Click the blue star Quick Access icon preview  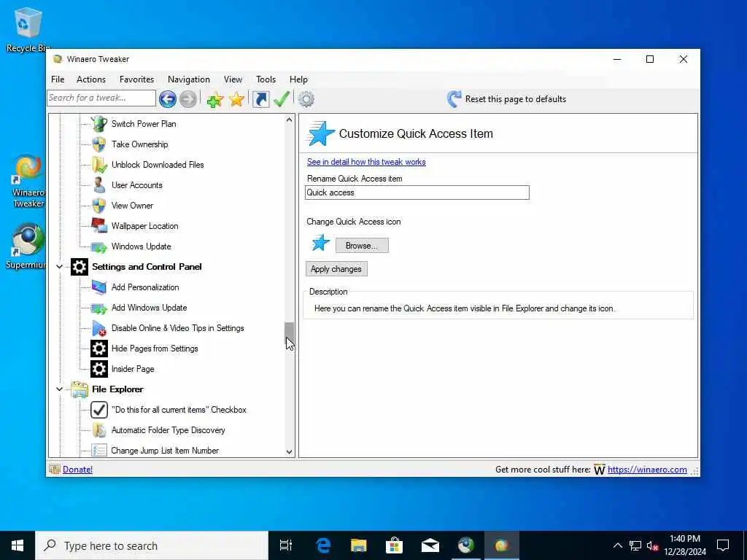click(x=320, y=242)
